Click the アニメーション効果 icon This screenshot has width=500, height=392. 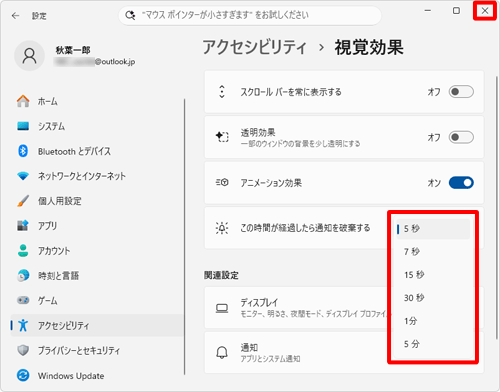[x=222, y=182]
